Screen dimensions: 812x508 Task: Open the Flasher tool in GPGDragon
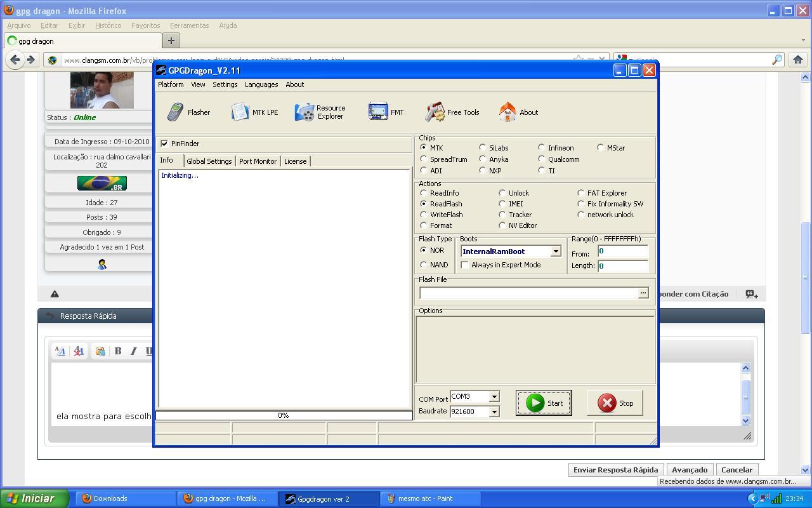tap(188, 112)
